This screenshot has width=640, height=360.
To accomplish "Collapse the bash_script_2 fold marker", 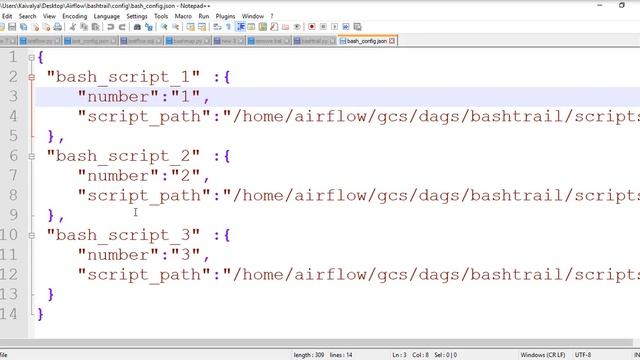I will click(31, 156).
